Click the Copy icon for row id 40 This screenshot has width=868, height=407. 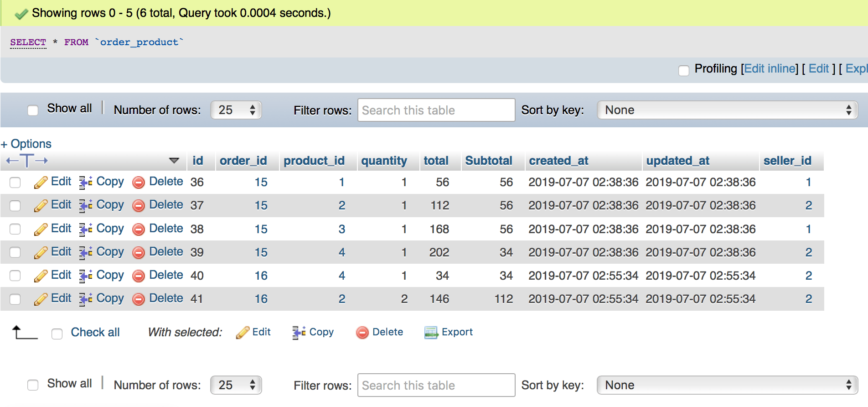tap(86, 276)
